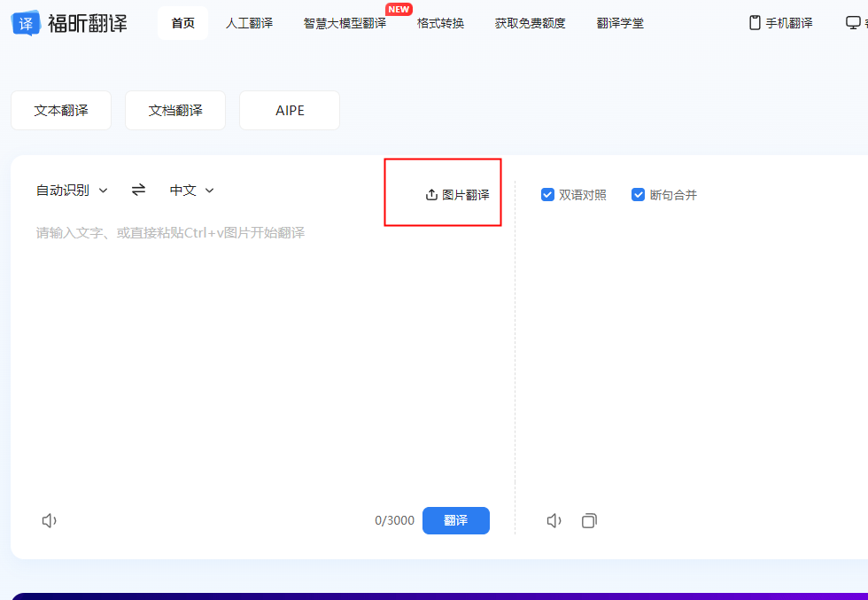
Task: Play source text audio speaker icon
Action: tap(50, 521)
